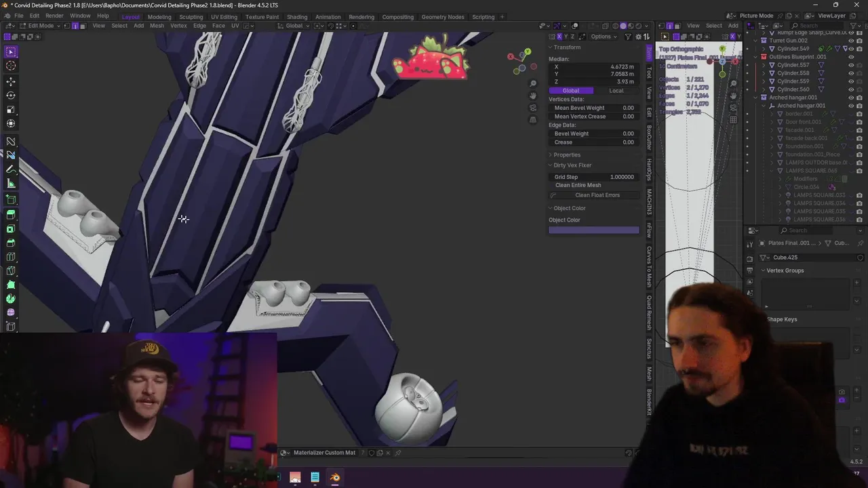The image size is (868, 488).
Task: Select rendered viewport shading mode
Action: 639,26
